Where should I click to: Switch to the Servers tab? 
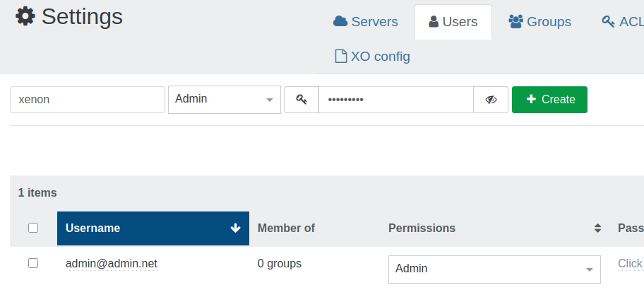coord(366,22)
